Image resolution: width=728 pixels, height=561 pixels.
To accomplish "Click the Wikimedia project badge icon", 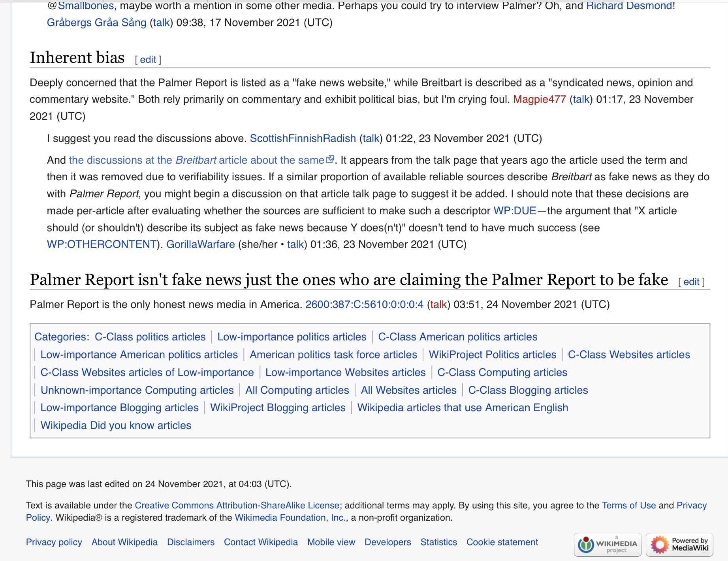I will [x=608, y=544].
